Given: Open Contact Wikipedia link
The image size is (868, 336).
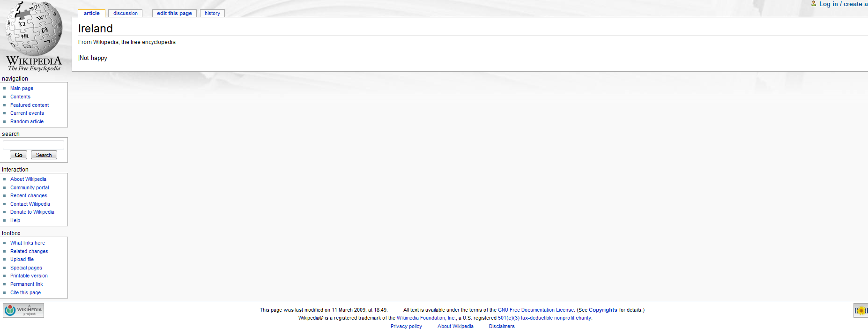Looking at the screenshot, I should pyautogui.click(x=30, y=204).
